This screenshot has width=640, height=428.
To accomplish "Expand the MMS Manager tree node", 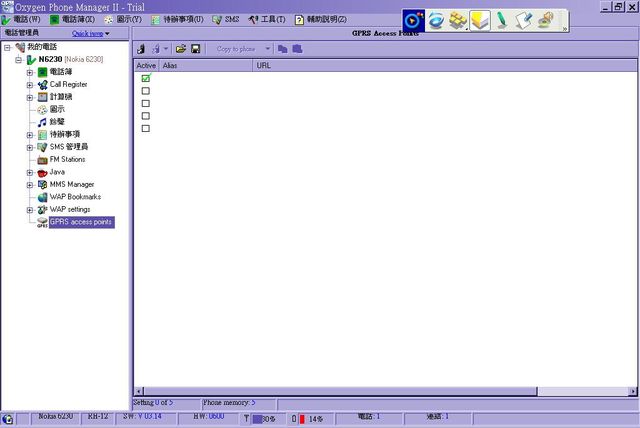I will pos(30,185).
